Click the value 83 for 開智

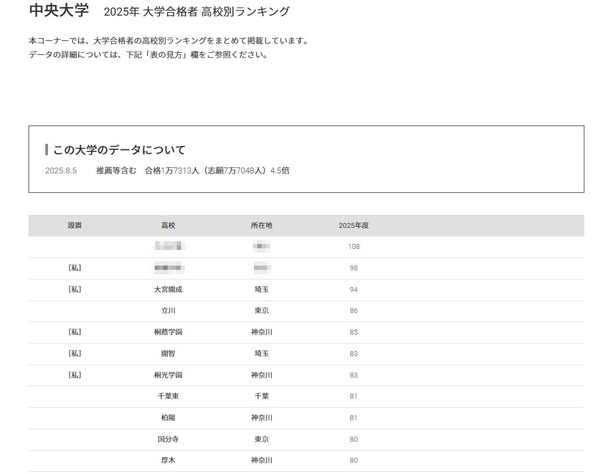click(354, 353)
